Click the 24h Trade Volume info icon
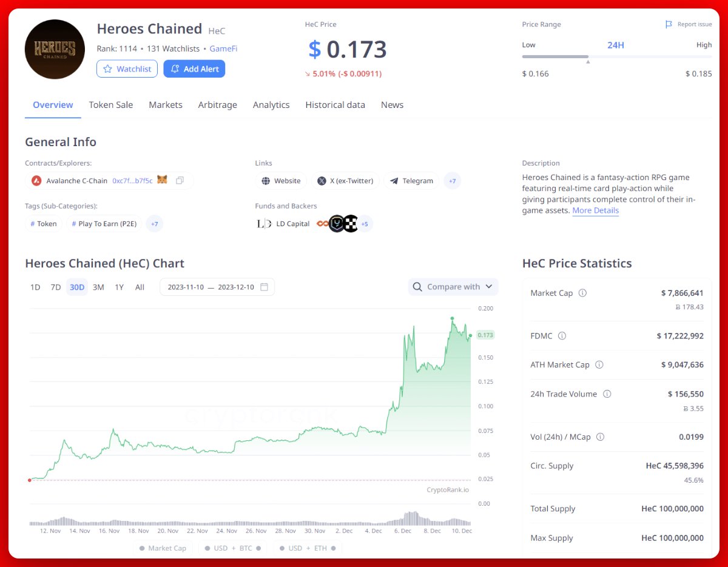 click(607, 394)
